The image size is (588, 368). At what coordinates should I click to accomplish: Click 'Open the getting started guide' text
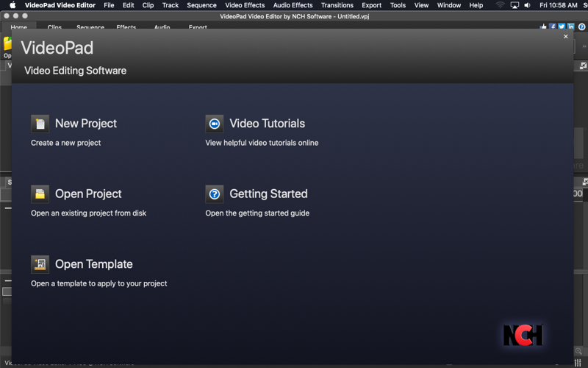(x=257, y=213)
